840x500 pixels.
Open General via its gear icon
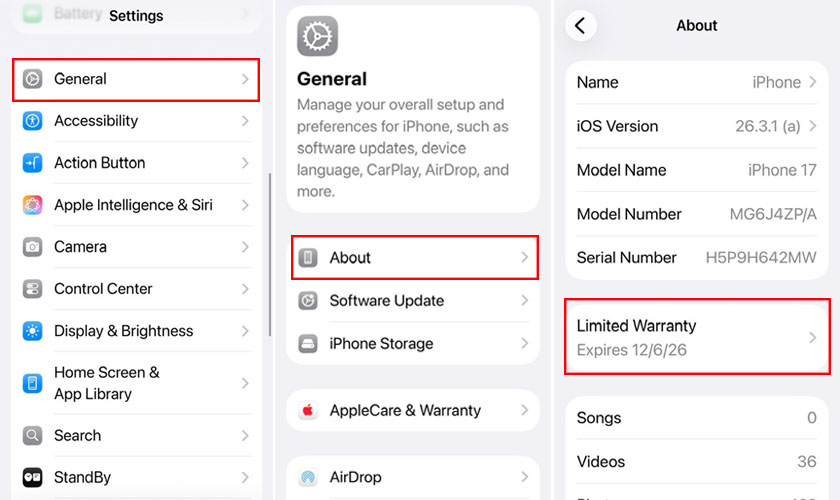coord(32,79)
